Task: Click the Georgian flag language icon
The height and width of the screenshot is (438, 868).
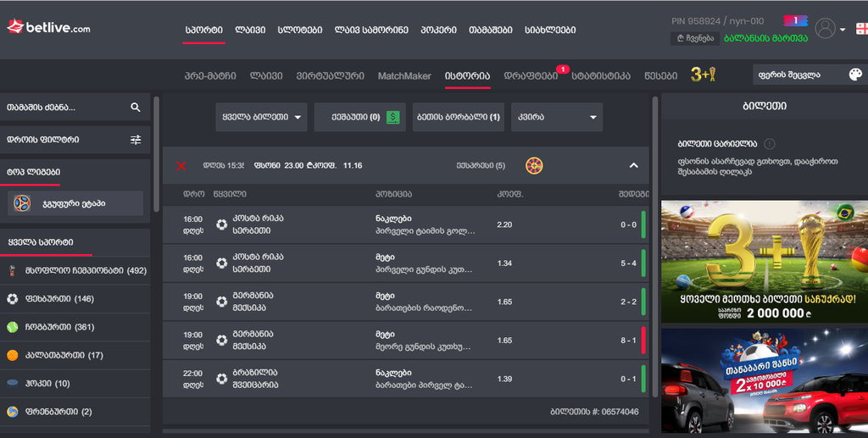Action: [861, 29]
